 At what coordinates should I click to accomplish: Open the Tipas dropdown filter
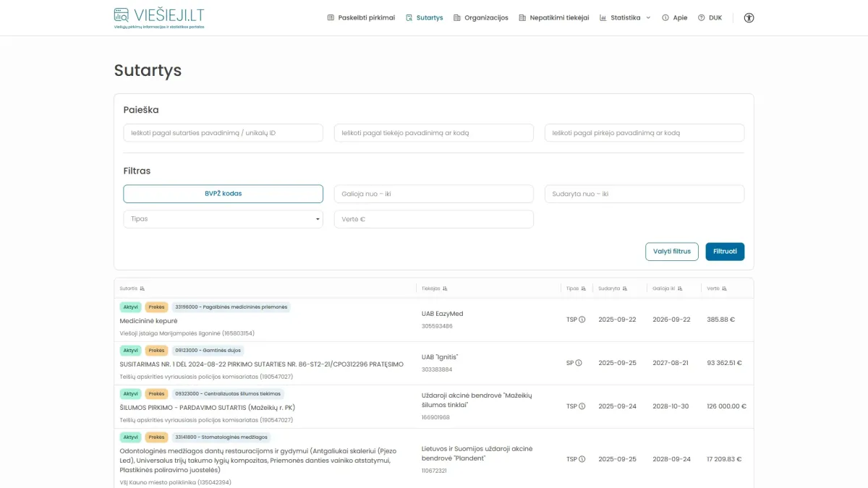[x=223, y=219]
